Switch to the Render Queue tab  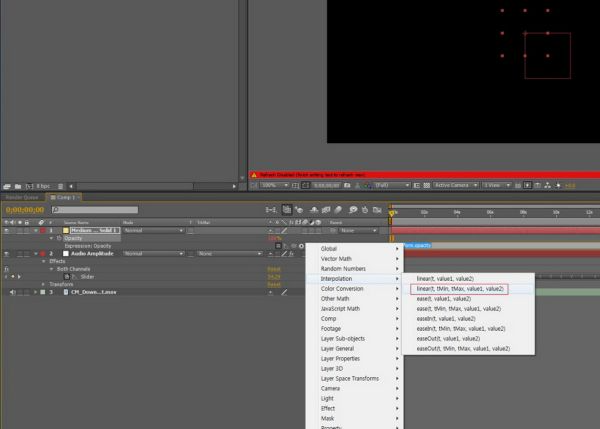[22, 197]
